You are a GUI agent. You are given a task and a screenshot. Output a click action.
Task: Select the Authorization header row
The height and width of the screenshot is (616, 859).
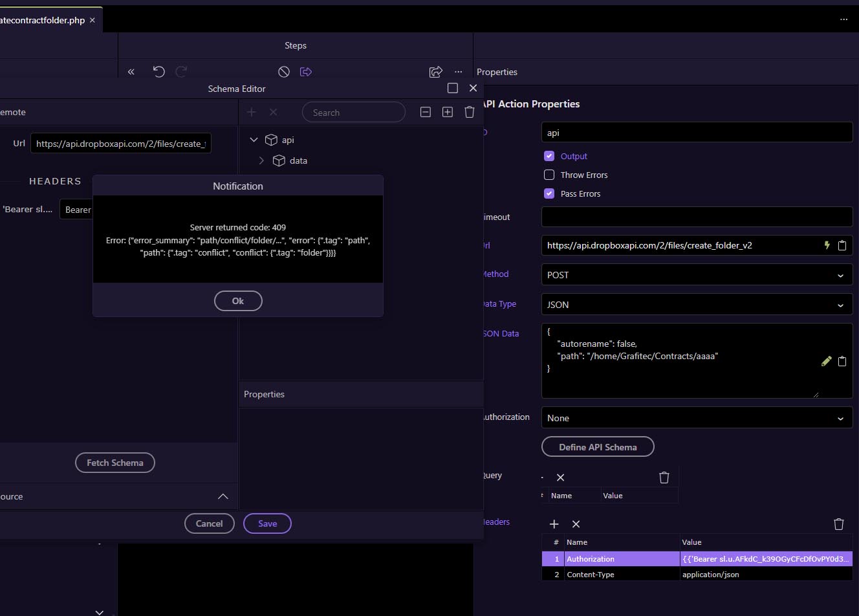[x=697, y=559]
